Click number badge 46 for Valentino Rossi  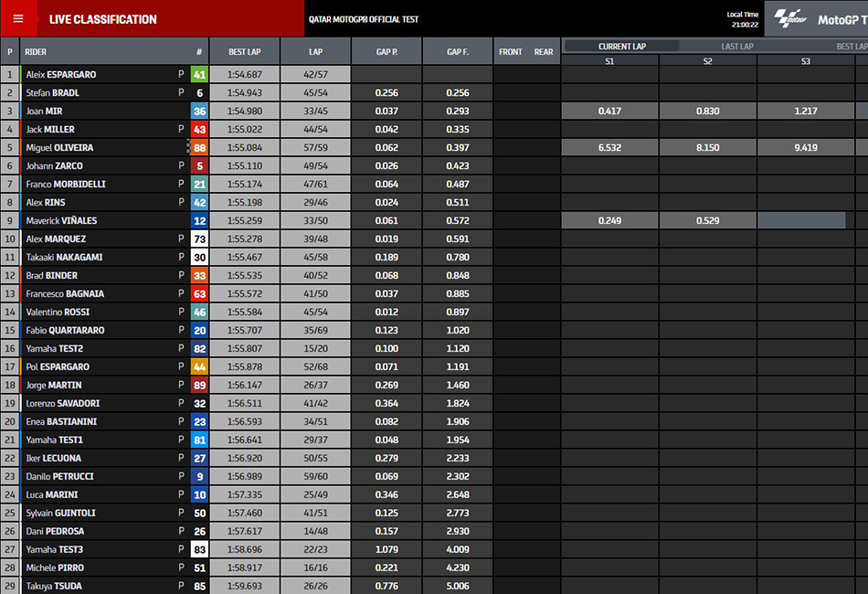(199, 312)
